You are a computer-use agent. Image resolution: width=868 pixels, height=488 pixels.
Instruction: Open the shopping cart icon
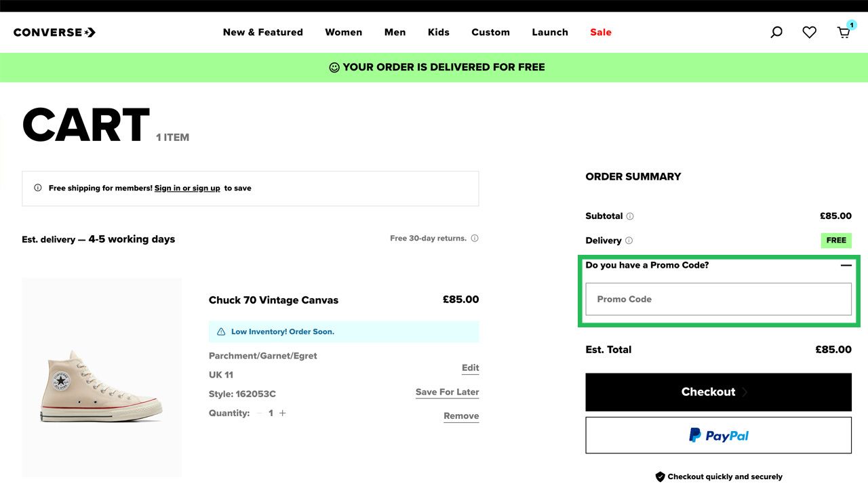[x=844, y=31]
